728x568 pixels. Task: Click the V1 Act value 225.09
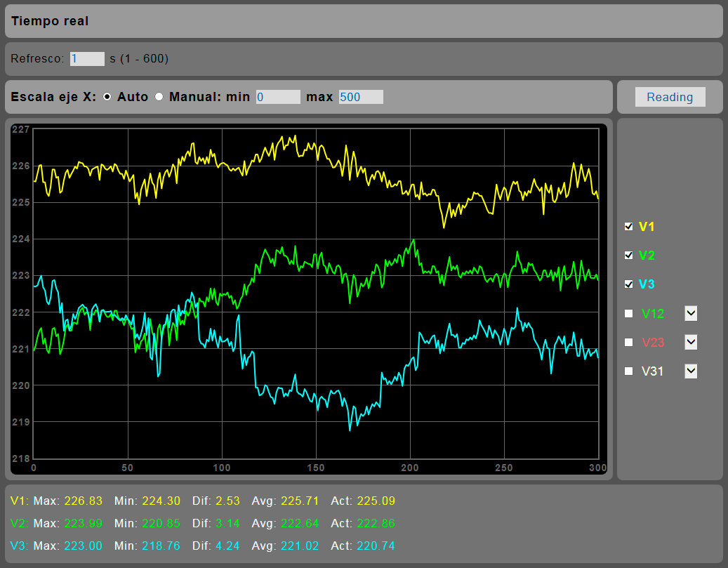coord(376,501)
